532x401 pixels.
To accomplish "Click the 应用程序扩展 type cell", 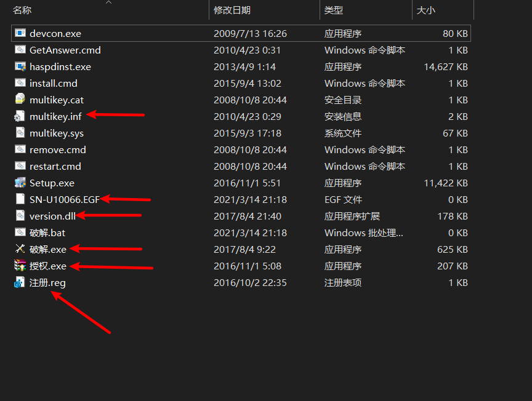I will (x=352, y=216).
